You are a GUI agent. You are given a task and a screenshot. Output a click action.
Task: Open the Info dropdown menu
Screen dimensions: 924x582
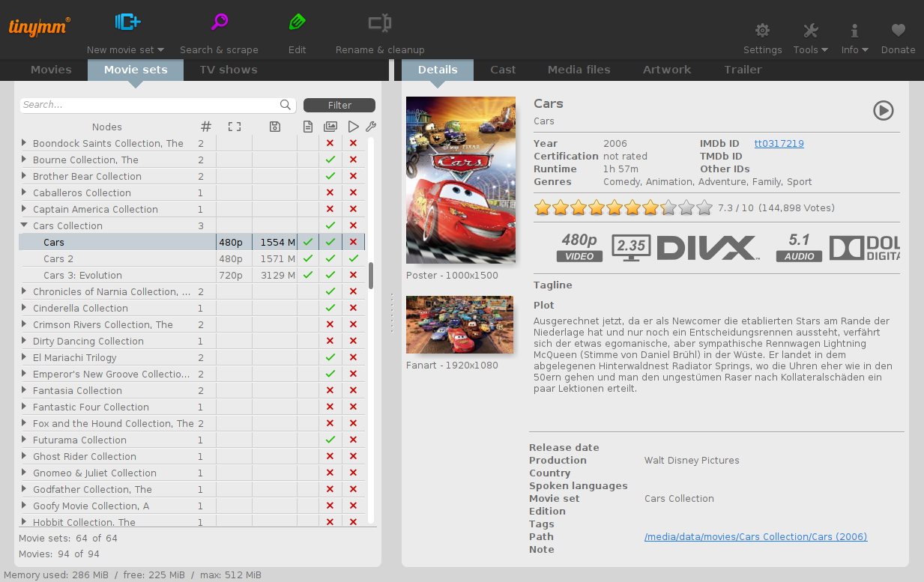click(865, 50)
